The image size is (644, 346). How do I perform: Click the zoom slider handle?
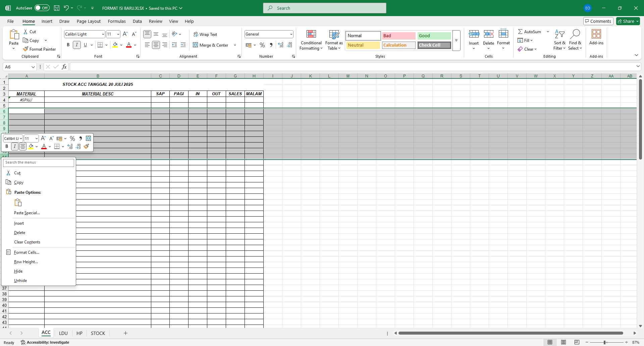pos(604,342)
